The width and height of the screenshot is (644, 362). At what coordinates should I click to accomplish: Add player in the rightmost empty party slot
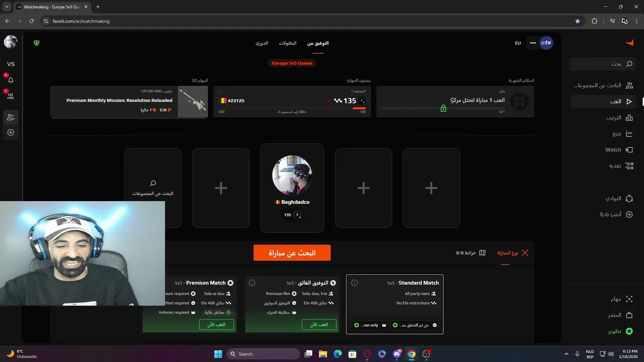pos(431,188)
